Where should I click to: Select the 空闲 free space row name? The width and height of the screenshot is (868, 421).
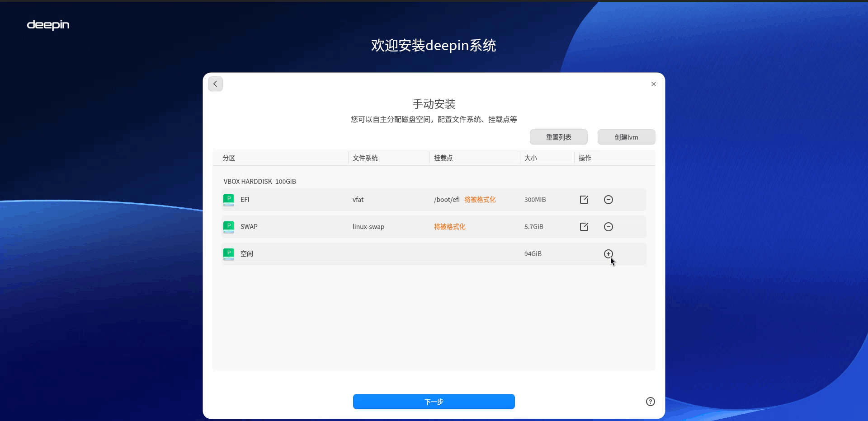click(x=247, y=254)
